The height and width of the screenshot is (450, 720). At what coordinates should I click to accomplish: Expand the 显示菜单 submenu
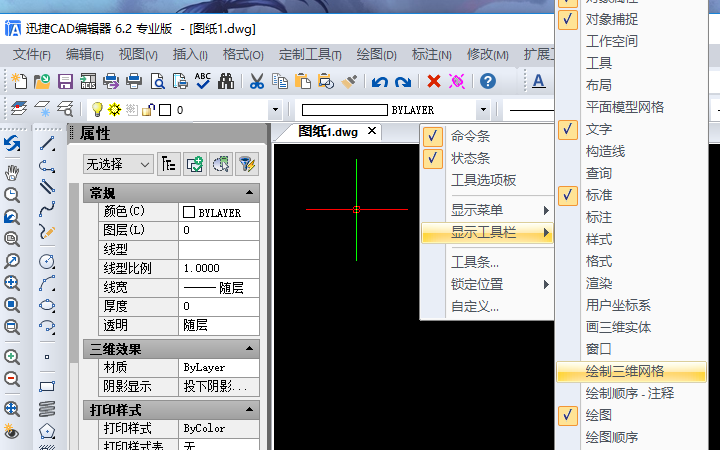pyautogui.click(x=487, y=210)
